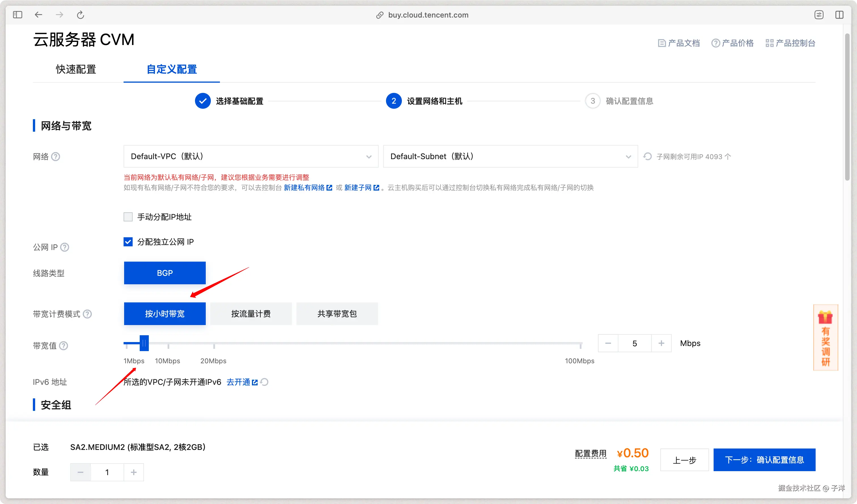Click the help icon next to 网络
Viewport: 857px width, 504px height.
[x=56, y=156]
